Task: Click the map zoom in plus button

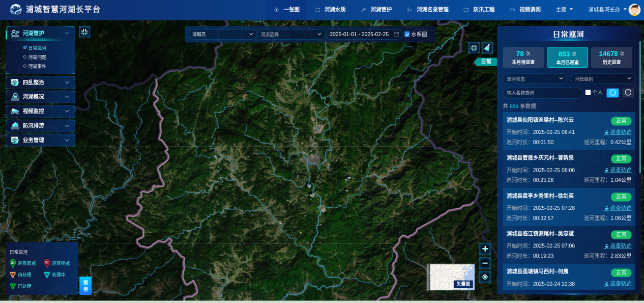Action: (485, 249)
